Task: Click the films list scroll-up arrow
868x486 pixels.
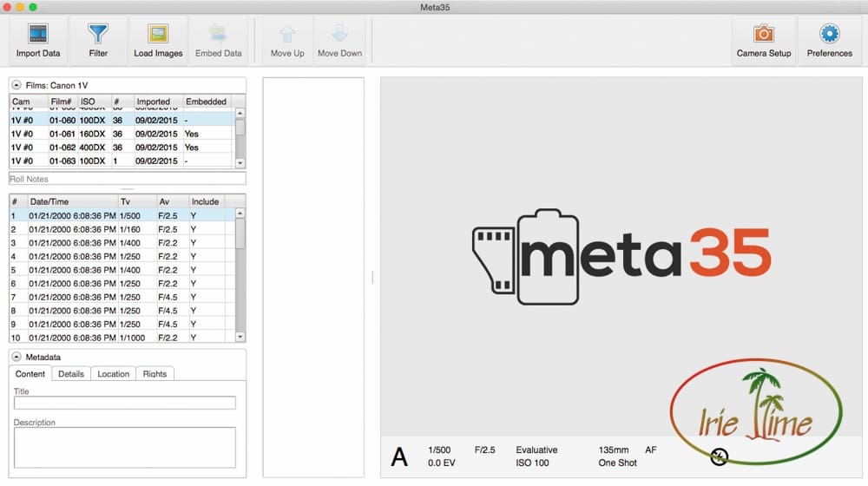Action: [x=240, y=113]
